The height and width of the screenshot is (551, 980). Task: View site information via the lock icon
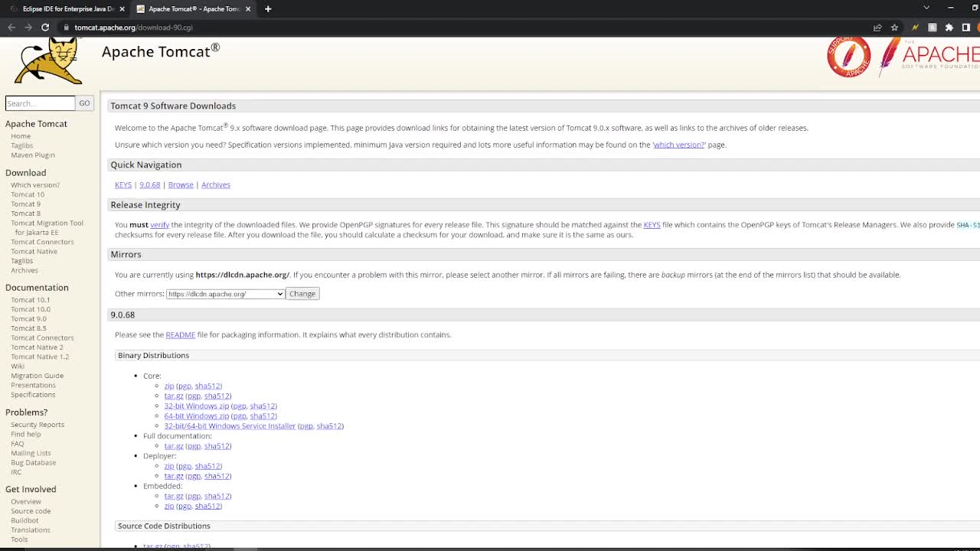(x=67, y=28)
